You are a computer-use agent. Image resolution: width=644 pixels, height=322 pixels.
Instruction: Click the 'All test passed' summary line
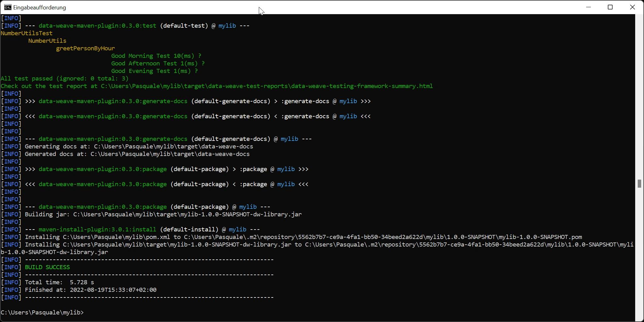tap(64, 79)
